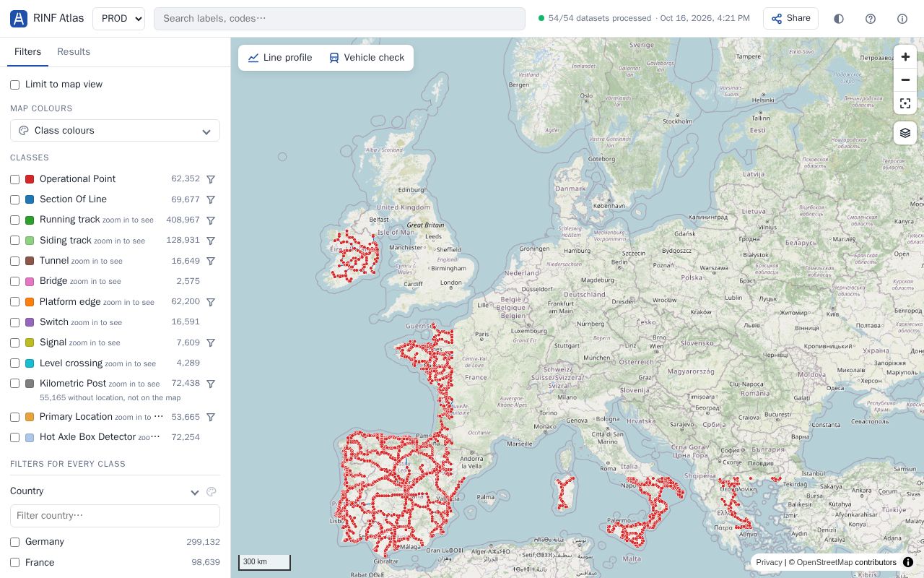Open the info icon in top bar

902,19
